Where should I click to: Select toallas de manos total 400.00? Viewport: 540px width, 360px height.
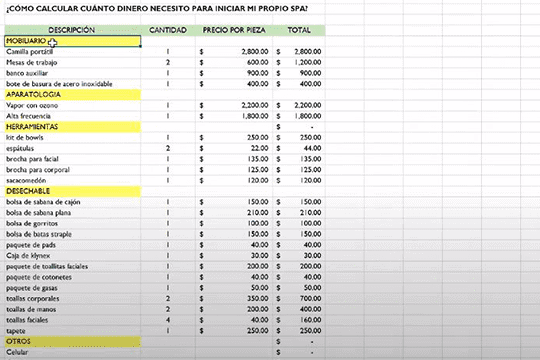[x=299, y=309]
